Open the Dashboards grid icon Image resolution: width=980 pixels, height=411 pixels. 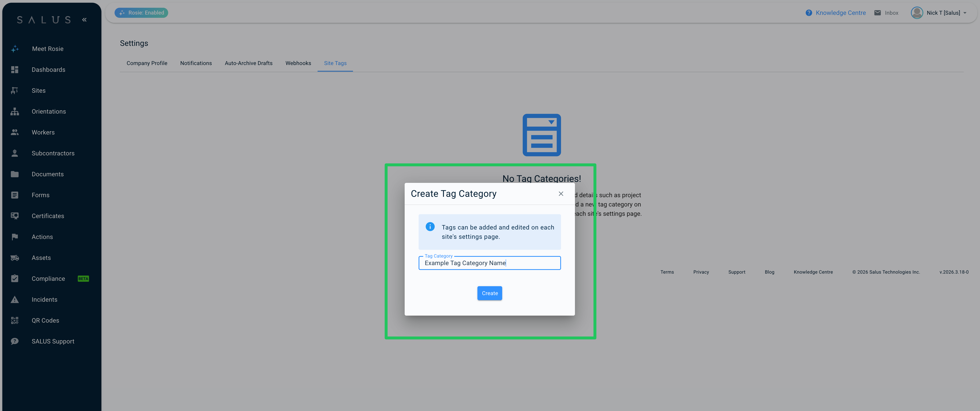click(15, 70)
